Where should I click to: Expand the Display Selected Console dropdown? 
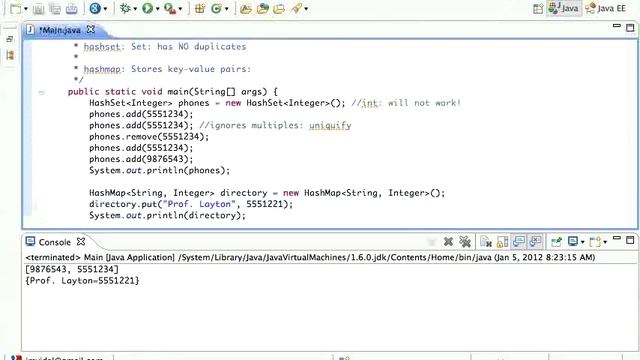(x=582, y=242)
